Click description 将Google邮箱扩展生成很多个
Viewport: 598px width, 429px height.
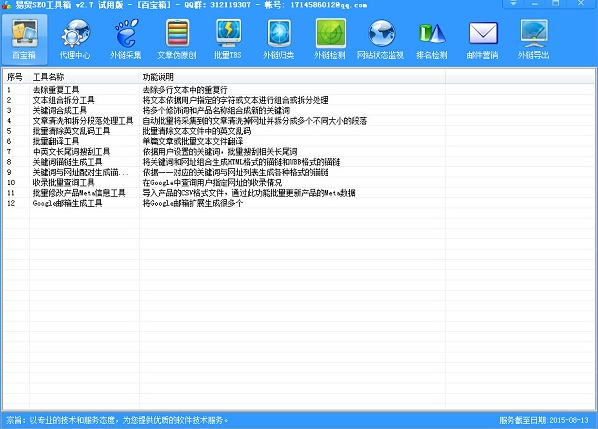(x=193, y=203)
